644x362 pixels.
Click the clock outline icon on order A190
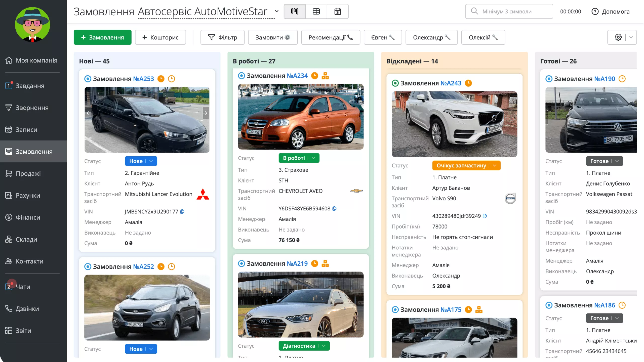[622, 79]
